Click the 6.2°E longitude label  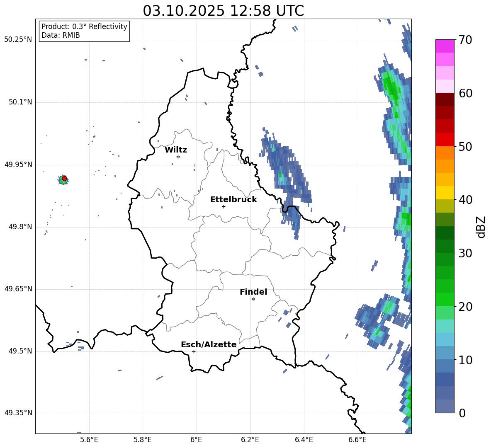tap(250, 440)
